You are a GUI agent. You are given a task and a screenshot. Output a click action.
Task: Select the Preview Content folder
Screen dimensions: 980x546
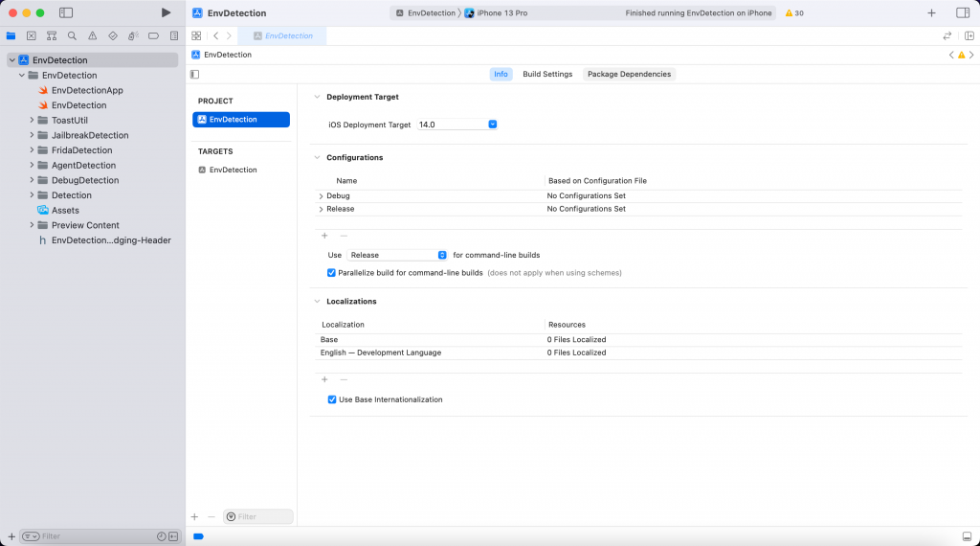[x=85, y=225]
